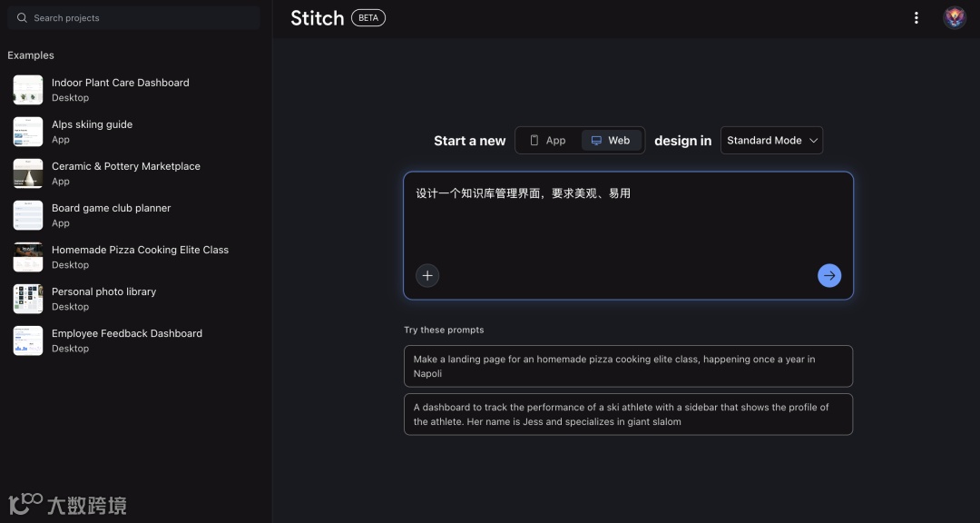Click the Indoor Plant Care Dashboard thumbnail
The width and height of the screenshot is (980, 523).
click(x=28, y=90)
